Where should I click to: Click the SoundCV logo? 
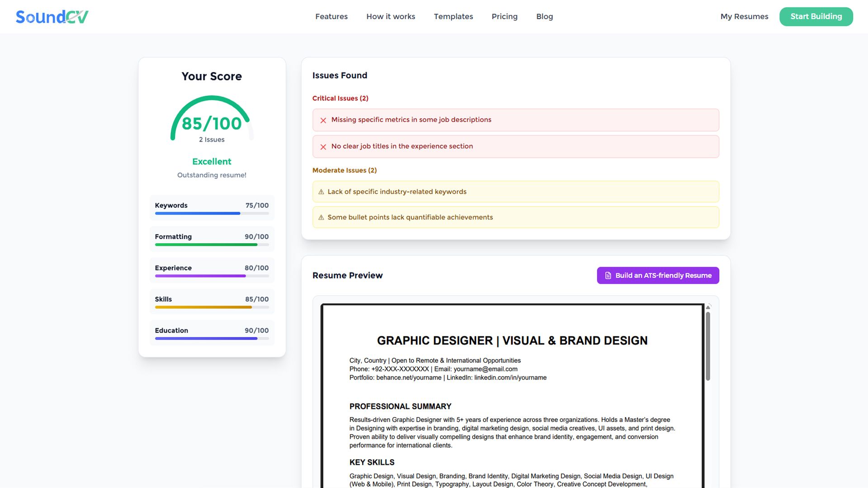(52, 17)
